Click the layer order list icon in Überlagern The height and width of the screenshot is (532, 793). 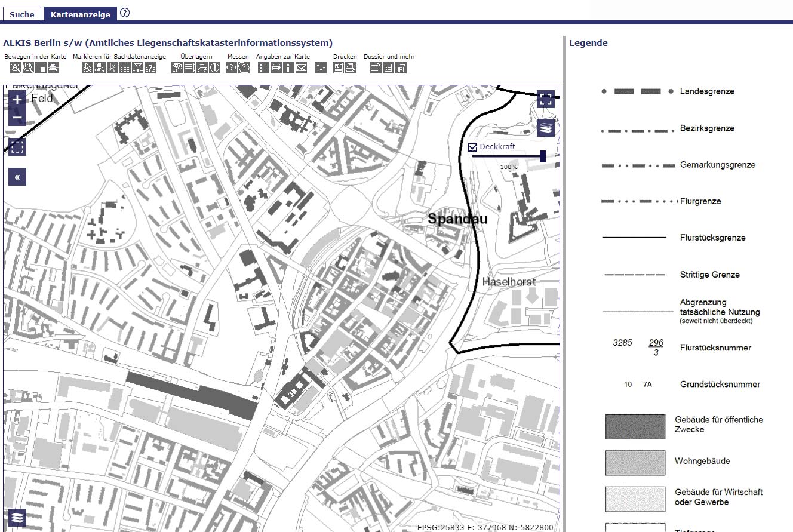pos(190,67)
